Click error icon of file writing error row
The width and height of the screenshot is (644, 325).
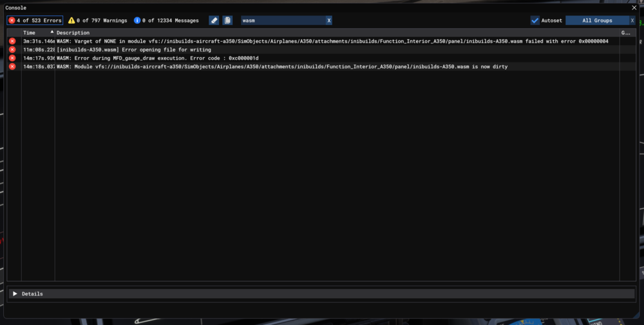(12, 50)
